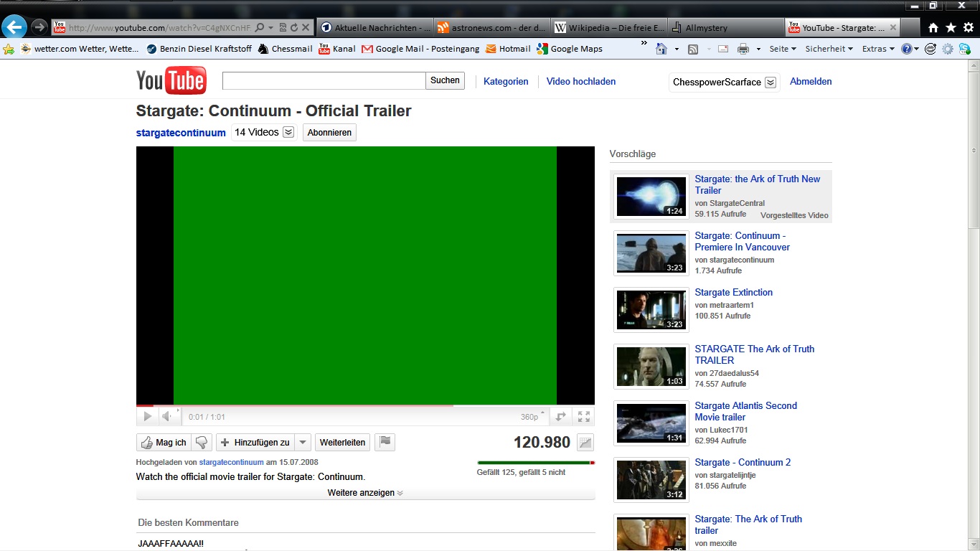The height and width of the screenshot is (551, 980).
Task: Reload the page with refresh icon
Action: pyautogui.click(x=294, y=28)
